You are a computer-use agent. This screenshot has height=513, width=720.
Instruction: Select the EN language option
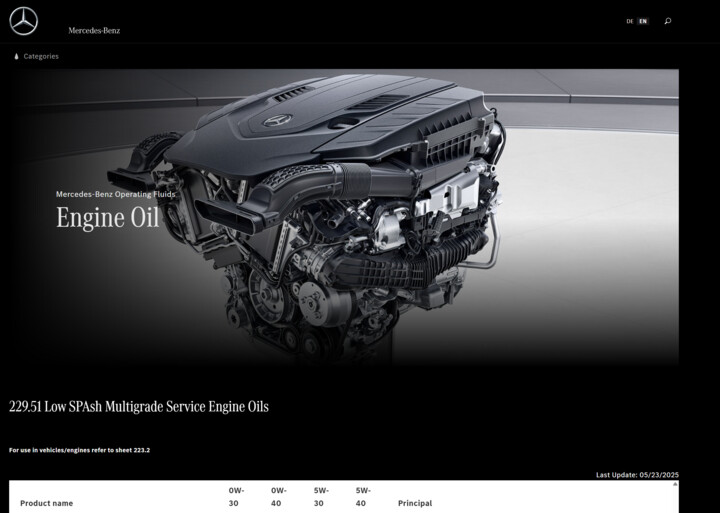point(643,21)
